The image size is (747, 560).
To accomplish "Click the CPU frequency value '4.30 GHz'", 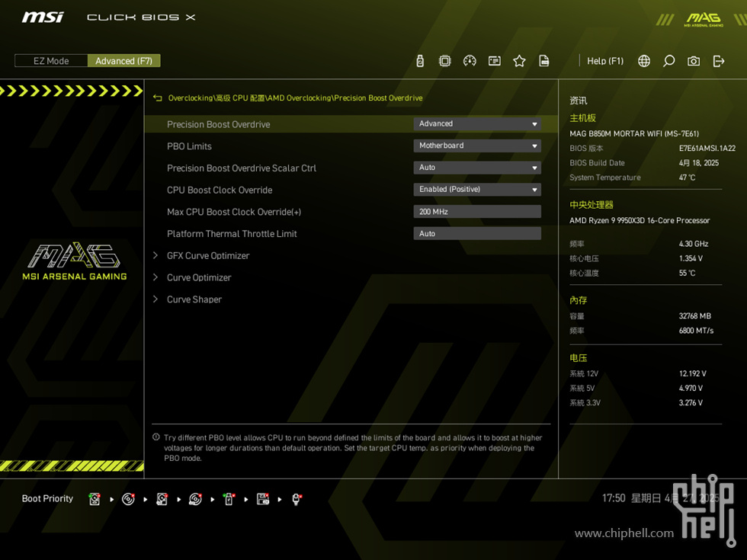I will (694, 244).
